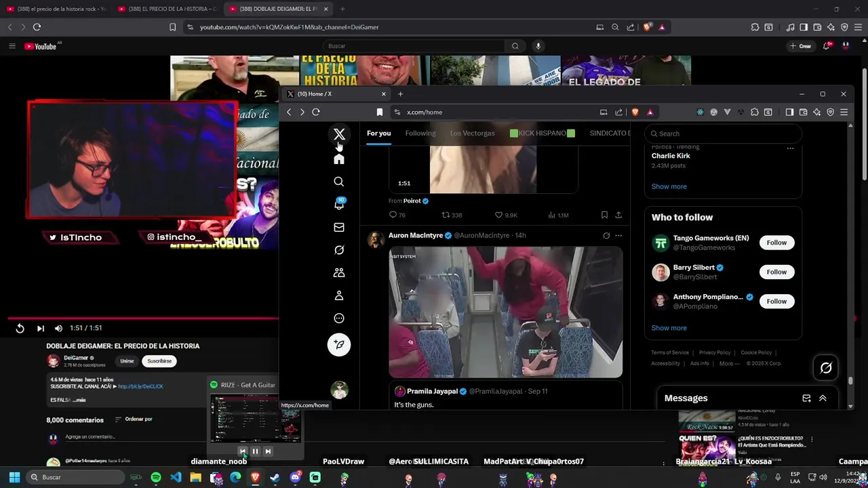Open floating Grok button bottom right

click(826, 368)
